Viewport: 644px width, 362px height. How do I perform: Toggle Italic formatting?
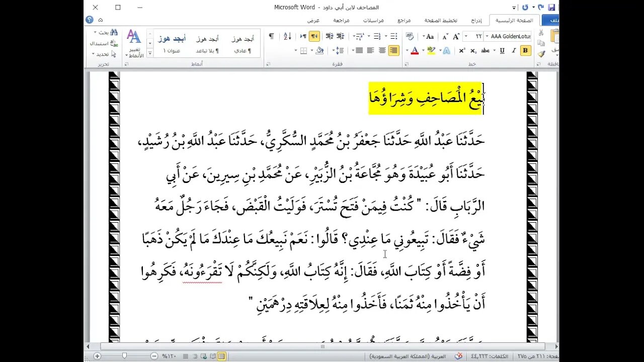coord(514,50)
